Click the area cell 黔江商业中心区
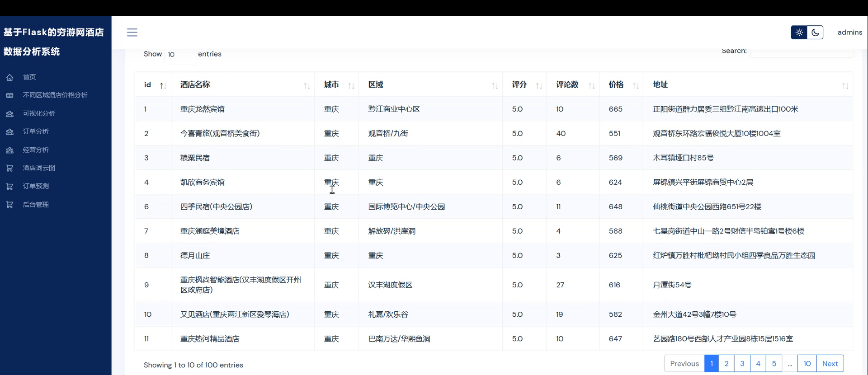This screenshot has height=375, width=868. (394, 109)
